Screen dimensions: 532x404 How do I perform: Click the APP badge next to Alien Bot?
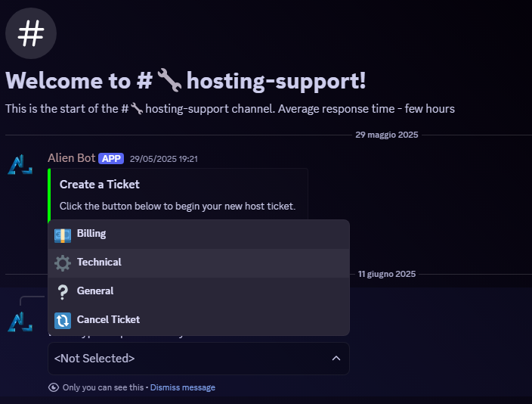coord(111,159)
